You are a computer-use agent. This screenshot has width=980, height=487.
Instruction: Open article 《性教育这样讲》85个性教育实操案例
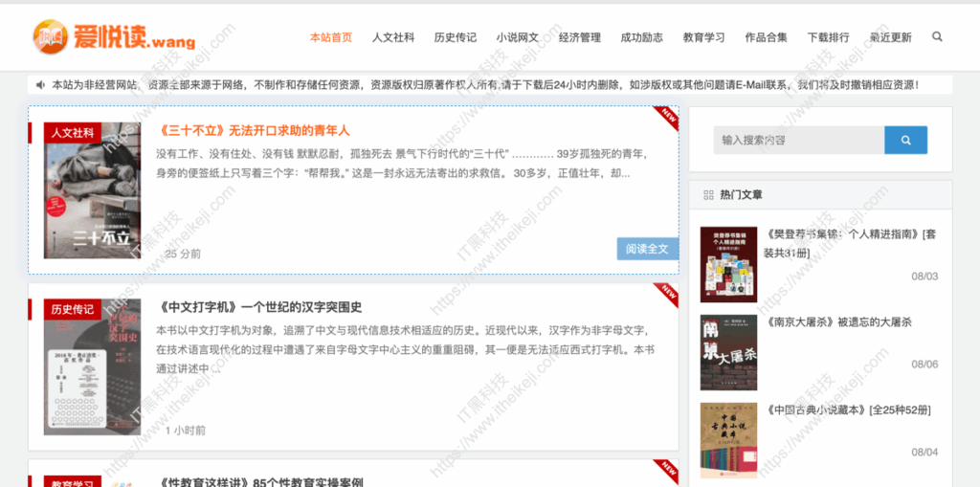click(259, 482)
